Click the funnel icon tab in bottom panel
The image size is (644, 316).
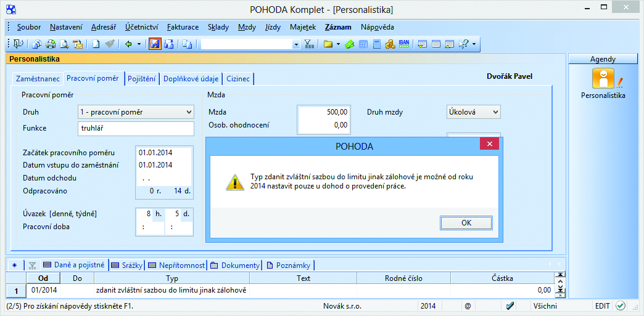[33, 265]
